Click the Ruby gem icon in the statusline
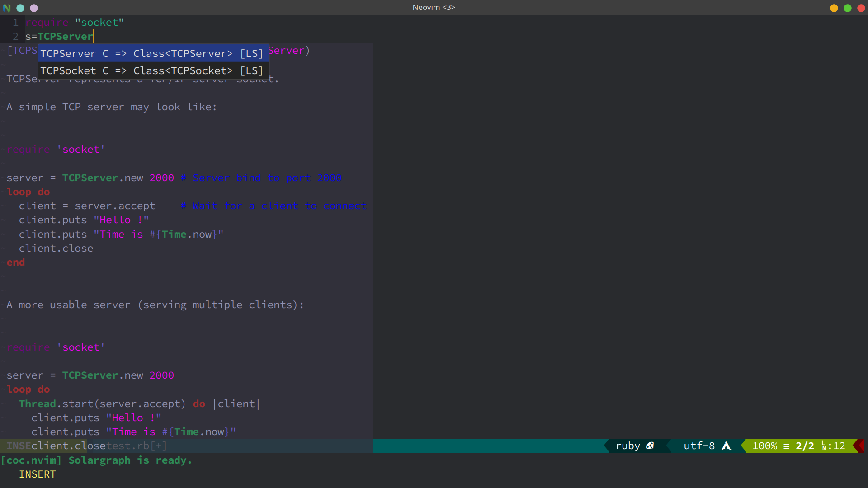868x488 pixels. [651, 446]
